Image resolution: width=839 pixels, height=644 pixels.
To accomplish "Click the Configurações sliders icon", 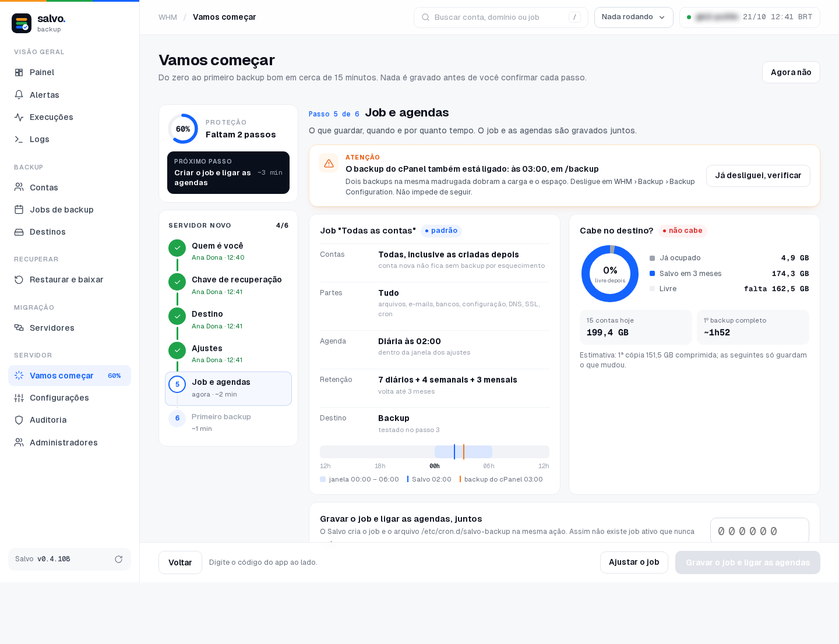I will [19, 398].
